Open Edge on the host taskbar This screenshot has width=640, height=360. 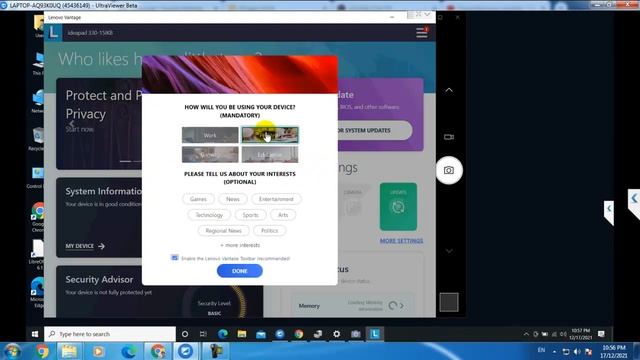point(128,351)
